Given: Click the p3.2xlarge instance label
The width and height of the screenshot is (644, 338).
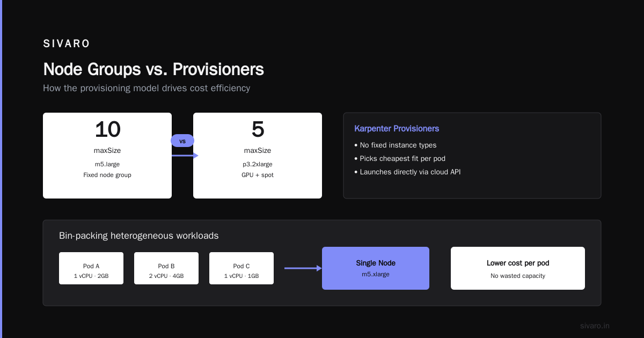Looking at the screenshot, I should [258, 164].
